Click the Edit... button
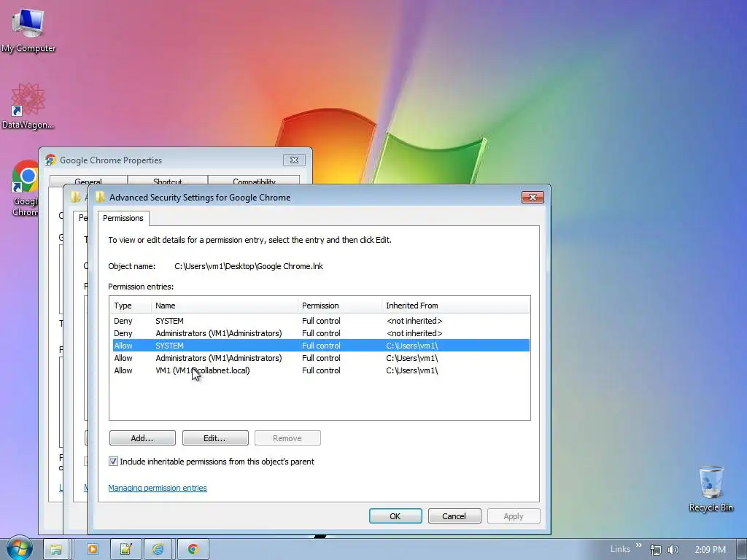This screenshot has height=560, width=747. [215, 438]
